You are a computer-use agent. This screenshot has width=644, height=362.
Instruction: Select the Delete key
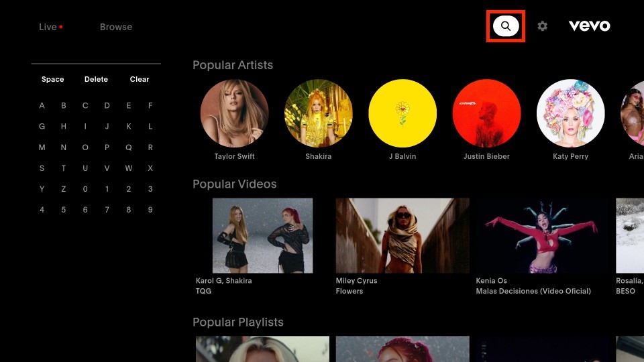pyautogui.click(x=96, y=79)
